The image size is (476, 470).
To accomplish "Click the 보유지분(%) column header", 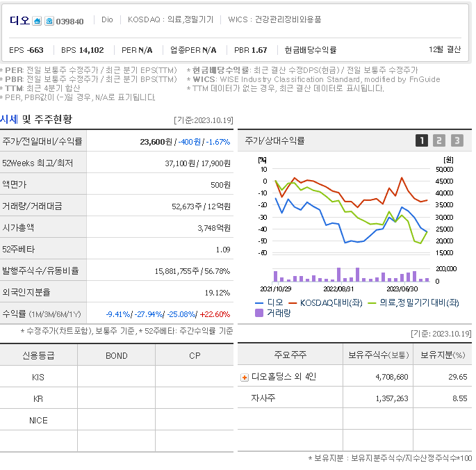I will click(443, 355).
